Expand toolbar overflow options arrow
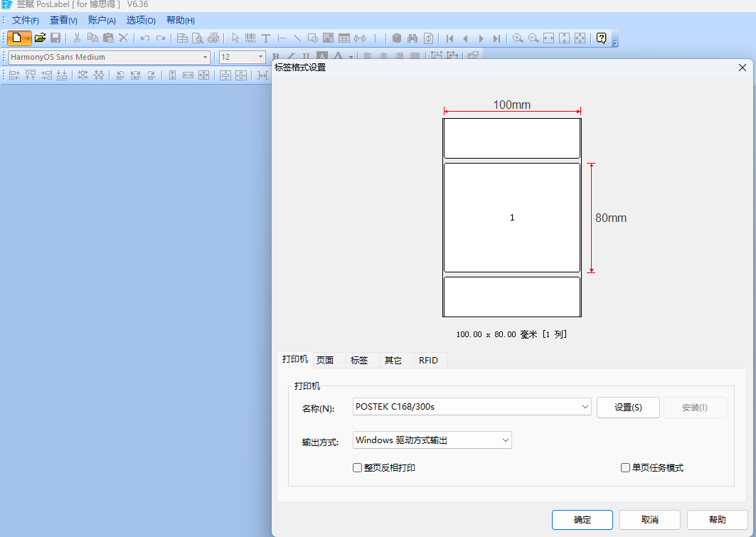Viewport: 756px width, 537px height. (614, 43)
